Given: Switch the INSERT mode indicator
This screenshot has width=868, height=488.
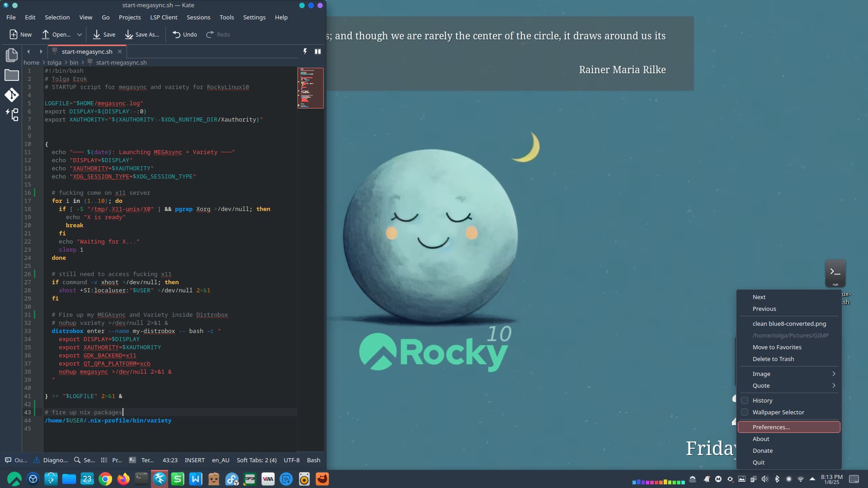Looking at the screenshot, I should click(x=194, y=460).
